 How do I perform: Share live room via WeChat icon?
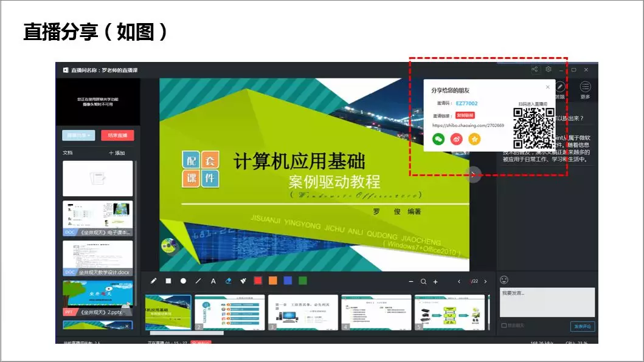pyautogui.click(x=438, y=138)
